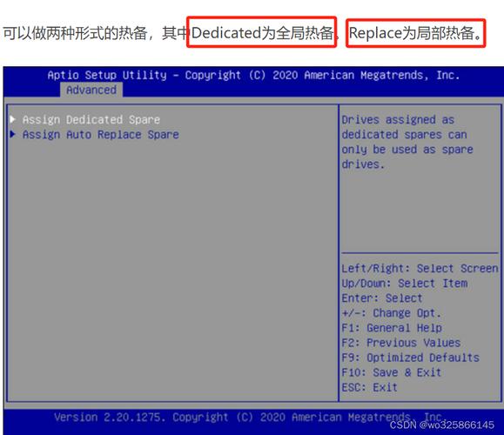This screenshot has width=504, height=435.
Task: Open Assign Dedicated Spare submenu
Action: click(91, 119)
